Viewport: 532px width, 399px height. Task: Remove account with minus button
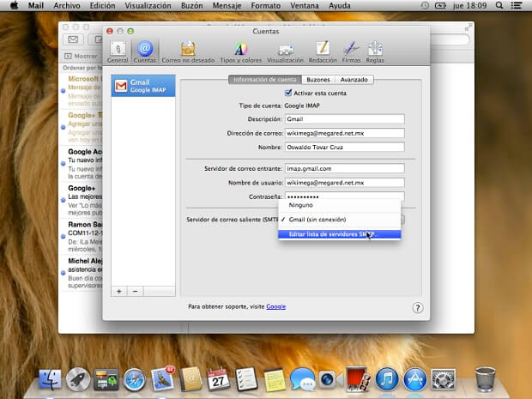(x=135, y=291)
